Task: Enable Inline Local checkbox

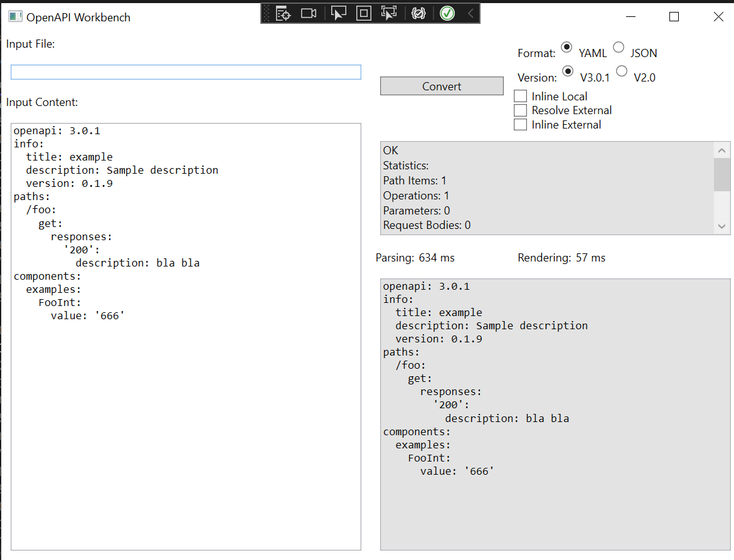Action: [x=520, y=96]
